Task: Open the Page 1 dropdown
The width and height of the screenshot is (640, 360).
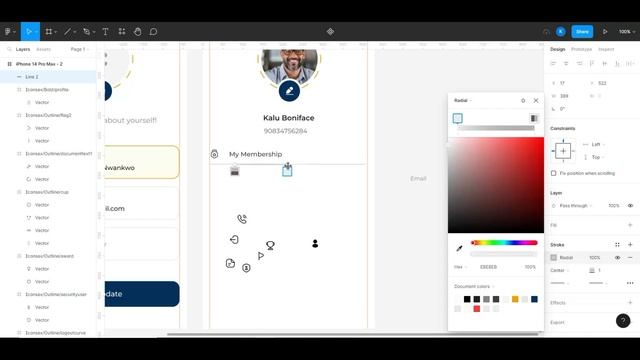Action: point(79,49)
